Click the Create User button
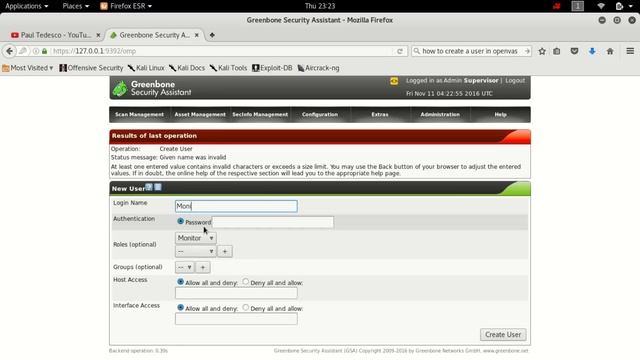Viewport: 640px width, 360px height. (x=503, y=335)
